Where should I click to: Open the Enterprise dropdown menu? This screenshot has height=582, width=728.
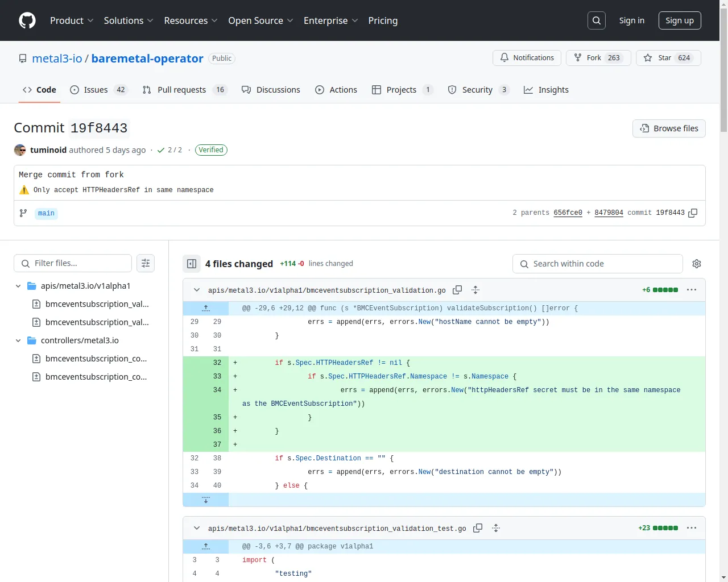tap(330, 20)
